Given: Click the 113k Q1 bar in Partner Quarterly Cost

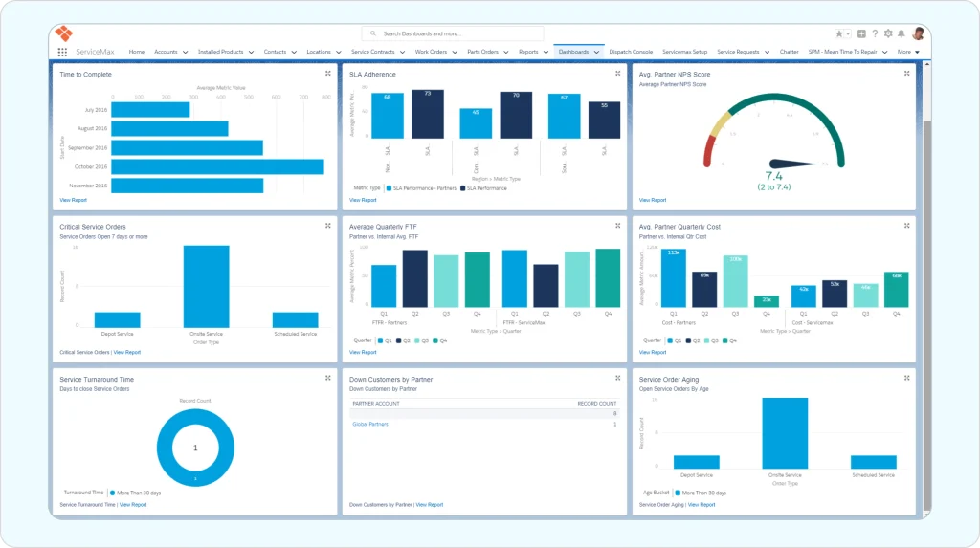Looking at the screenshot, I should pyautogui.click(x=673, y=278).
